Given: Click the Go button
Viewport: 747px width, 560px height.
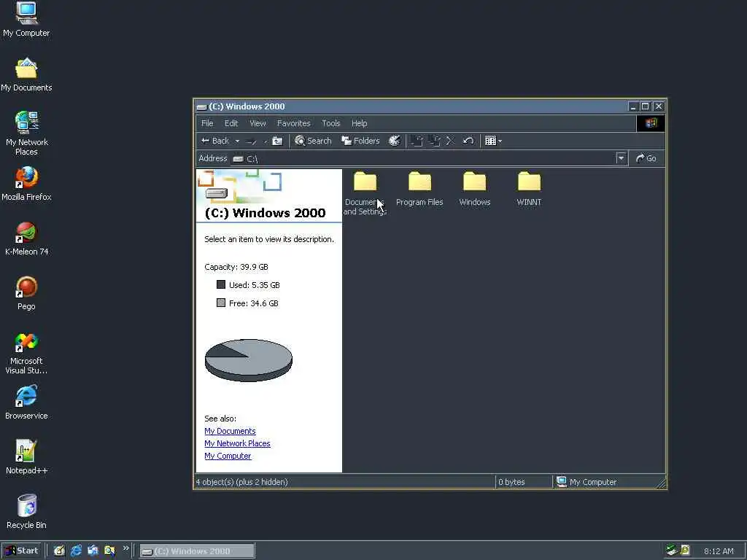Looking at the screenshot, I should pyautogui.click(x=646, y=158).
